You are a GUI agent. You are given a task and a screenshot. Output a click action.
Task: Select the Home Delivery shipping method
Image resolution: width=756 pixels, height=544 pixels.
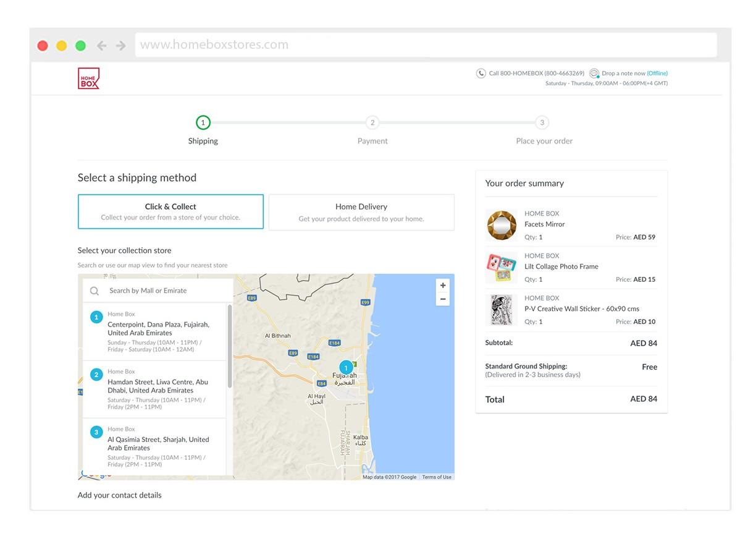tap(361, 212)
